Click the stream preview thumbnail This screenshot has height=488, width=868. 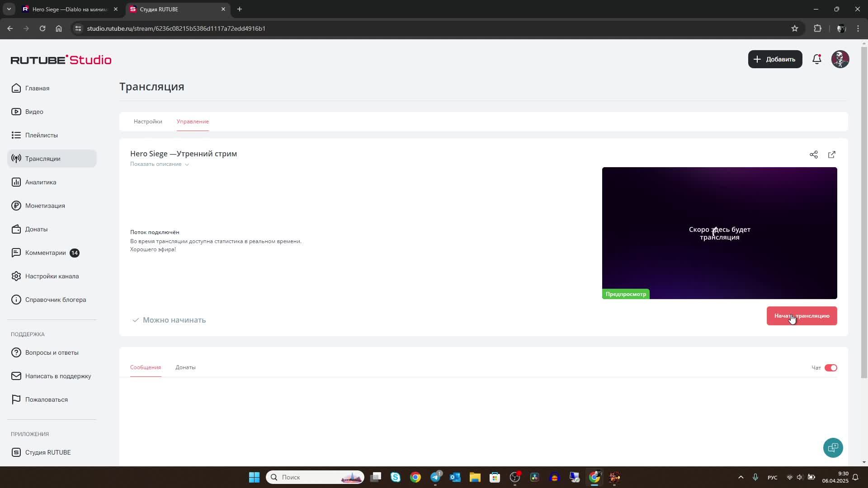[x=719, y=233]
